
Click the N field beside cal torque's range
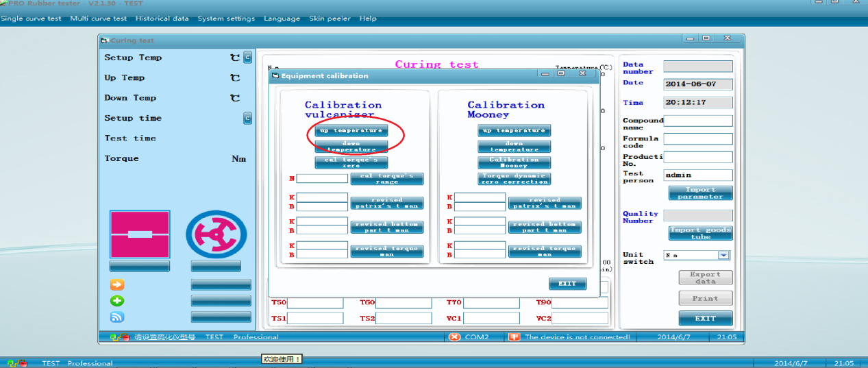pos(322,179)
